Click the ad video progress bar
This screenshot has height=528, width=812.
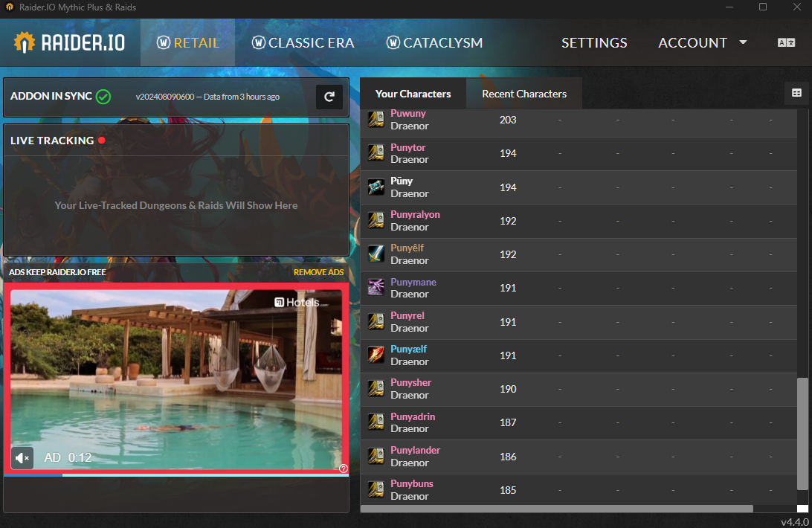pos(176,474)
